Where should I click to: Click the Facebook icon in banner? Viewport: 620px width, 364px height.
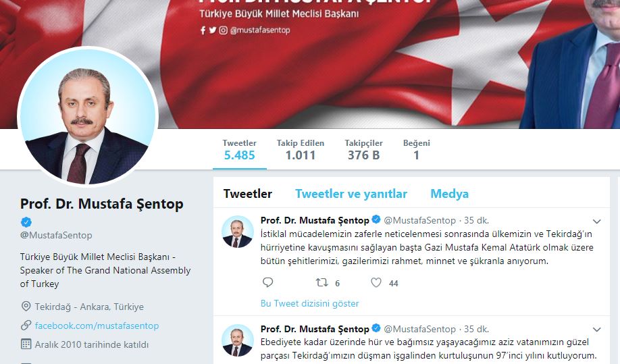203,30
